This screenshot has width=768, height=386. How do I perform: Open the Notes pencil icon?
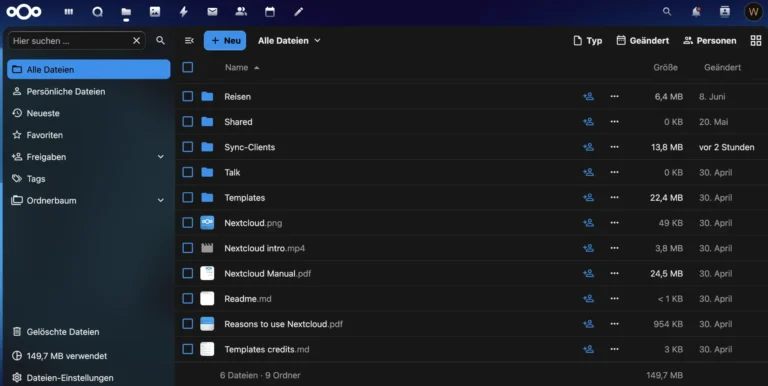(298, 12)
